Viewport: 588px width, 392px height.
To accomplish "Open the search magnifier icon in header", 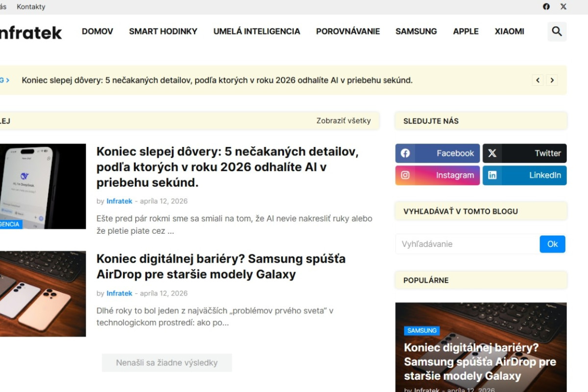I will (557, 31).
